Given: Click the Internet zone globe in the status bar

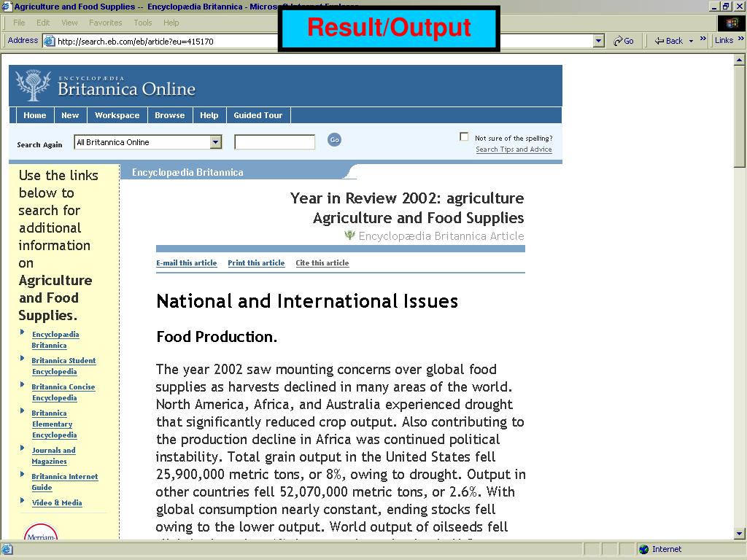Looking at the screenshot, I should coord(644,549).
